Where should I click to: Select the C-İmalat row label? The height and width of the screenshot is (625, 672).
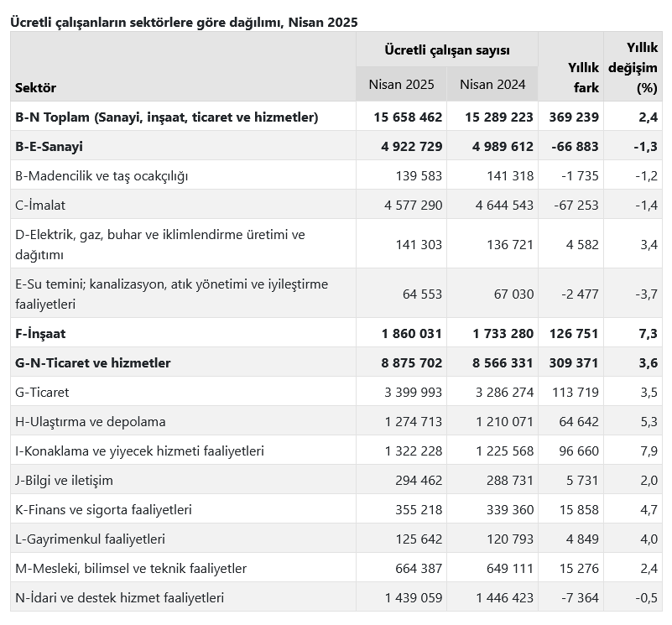pos(40,205)
